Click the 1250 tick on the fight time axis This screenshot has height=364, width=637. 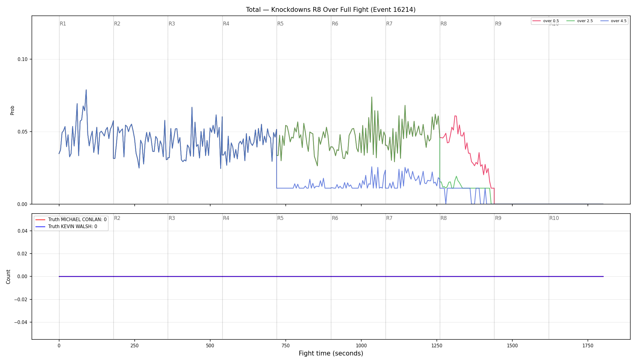[x=437, y=345]
